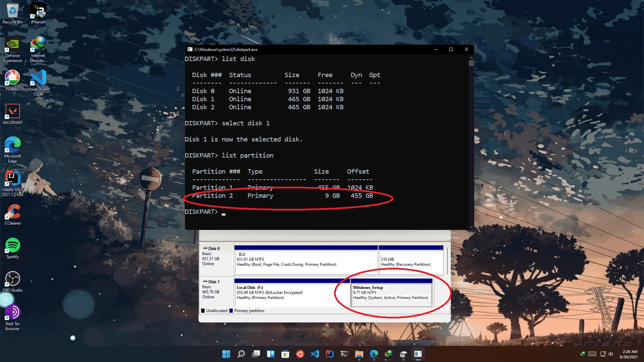Viewport: 644px width, 362px height.
Task: Launch IPVanish from the desktop
Action: pos(38,14)
